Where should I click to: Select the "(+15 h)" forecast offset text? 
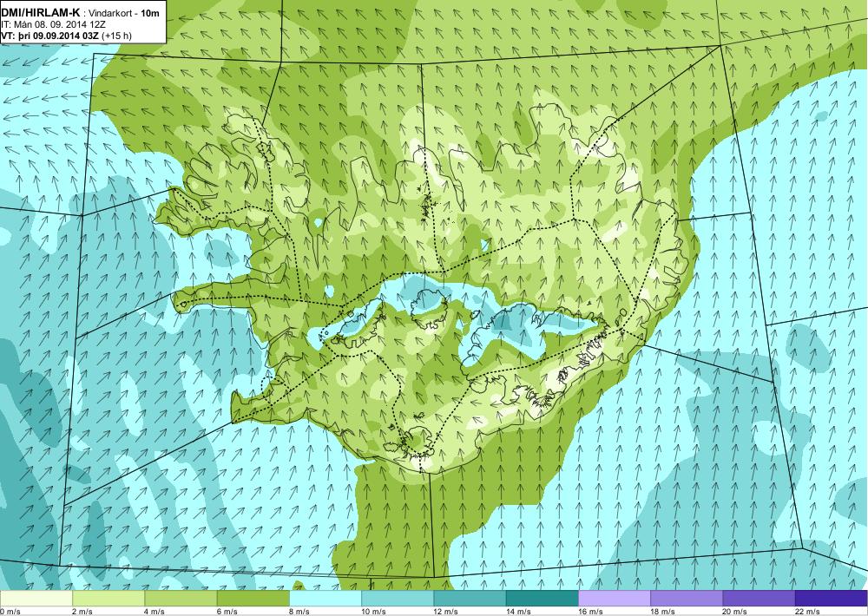pyautogui.click(x=117, y=36)
